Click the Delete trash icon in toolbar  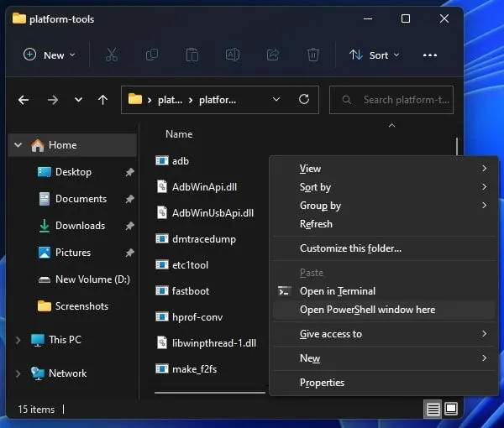click(x=313, y=55)
